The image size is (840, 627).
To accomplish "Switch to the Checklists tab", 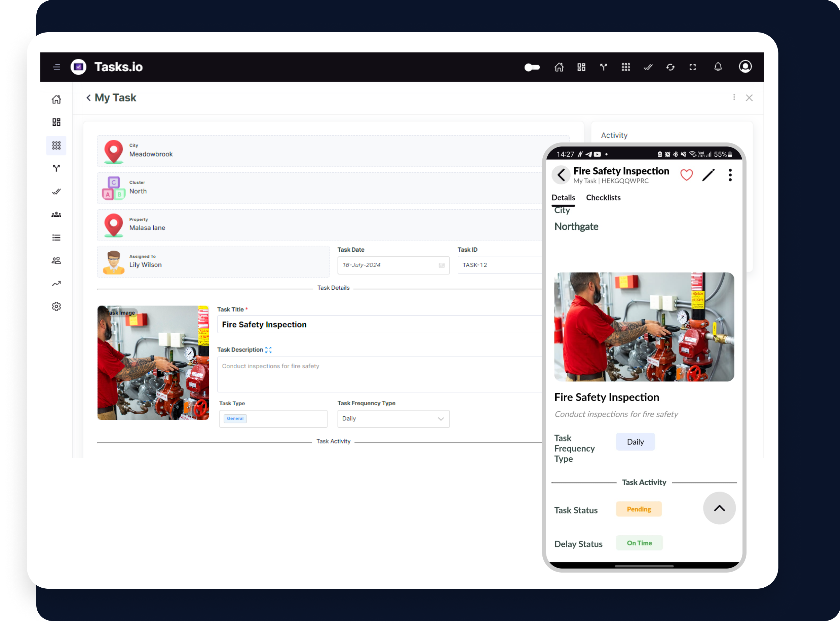I will 603,197.
